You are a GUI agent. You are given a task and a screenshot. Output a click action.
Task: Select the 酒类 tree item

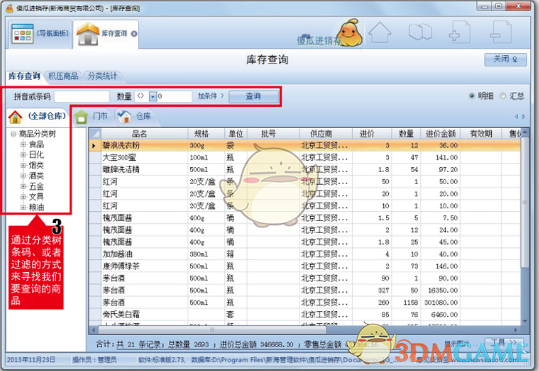click(x=36, y=176)
